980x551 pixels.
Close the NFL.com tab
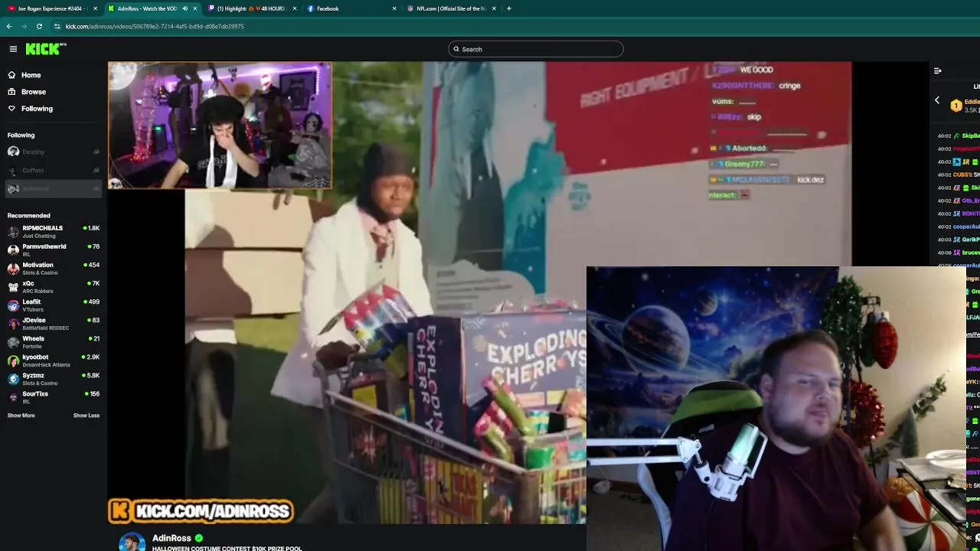click(x=494, y=8)
